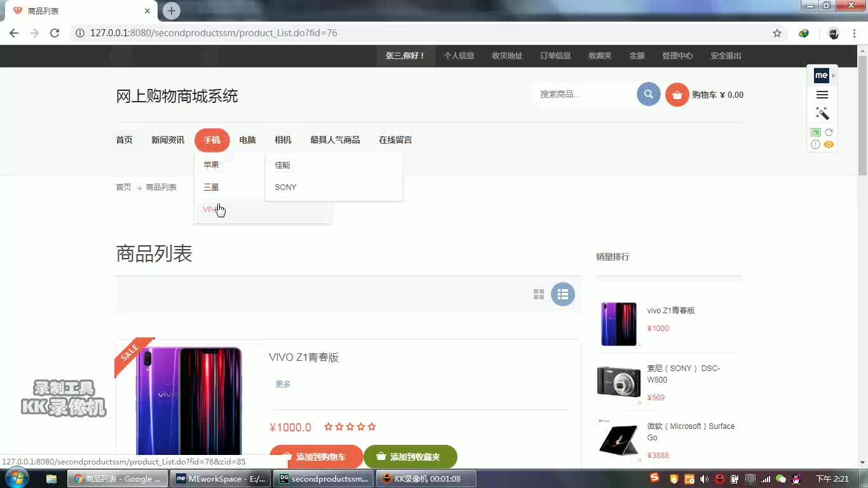
Task: Open the orange shopping cart basket icon
Action: point(677,95)
